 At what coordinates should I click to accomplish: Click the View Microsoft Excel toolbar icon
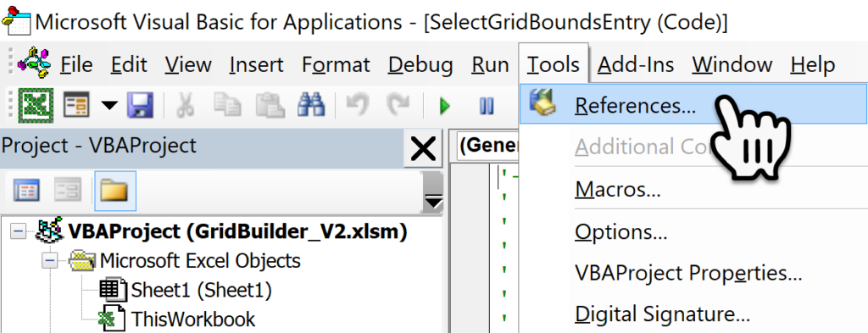[36, 104]
